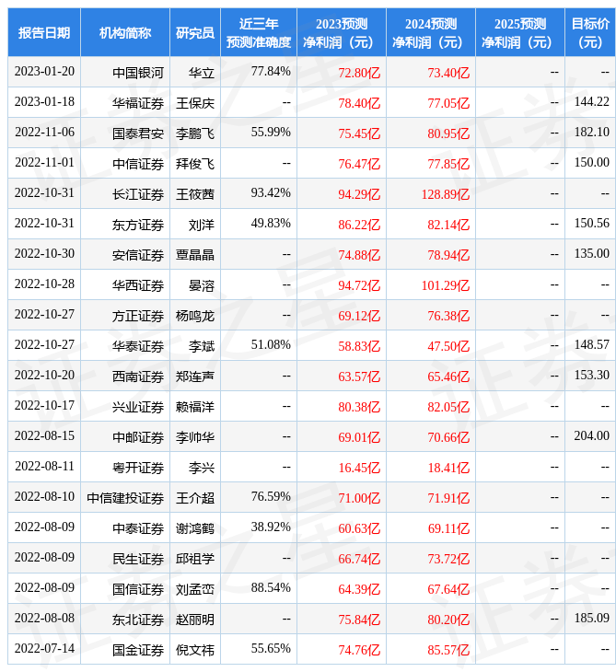
Task: Click the 16.45亿 profit forecast
Action: click(x=359, y=469)
